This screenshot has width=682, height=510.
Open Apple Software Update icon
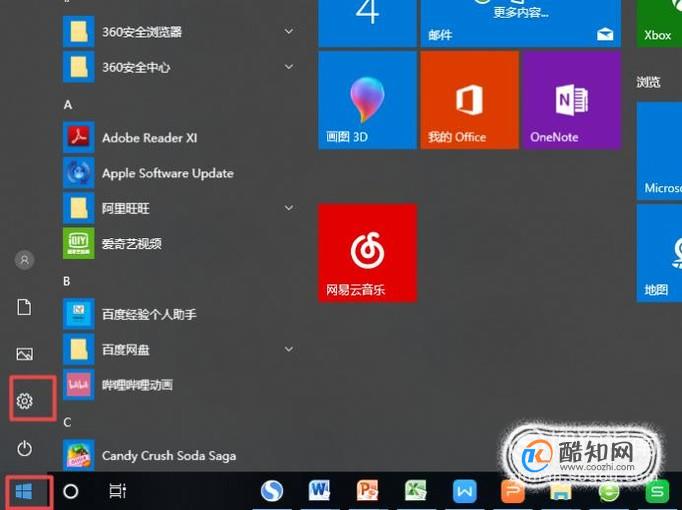tap(79, 173)
